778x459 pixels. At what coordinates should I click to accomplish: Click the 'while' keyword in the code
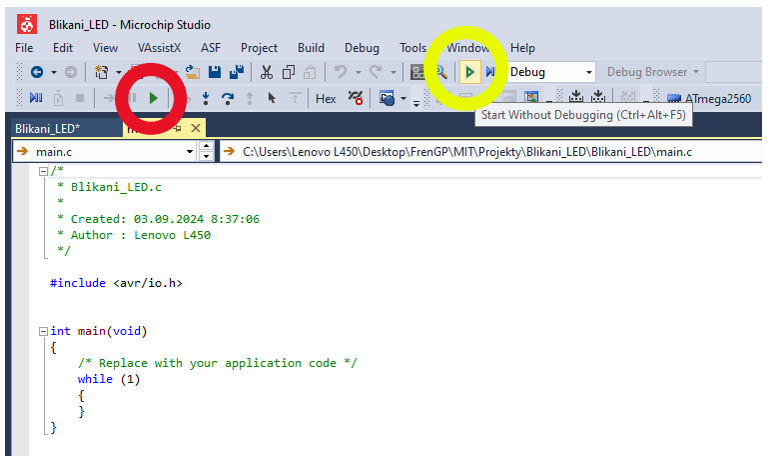tap(95, 379)
